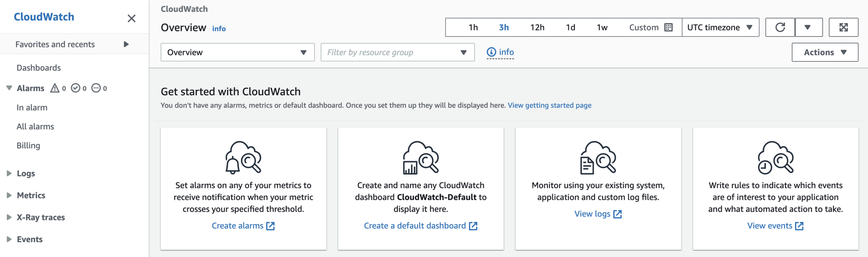Open the Actions dropdown button
This screenshot has height=257, width=868.
[x=825, y=52]
